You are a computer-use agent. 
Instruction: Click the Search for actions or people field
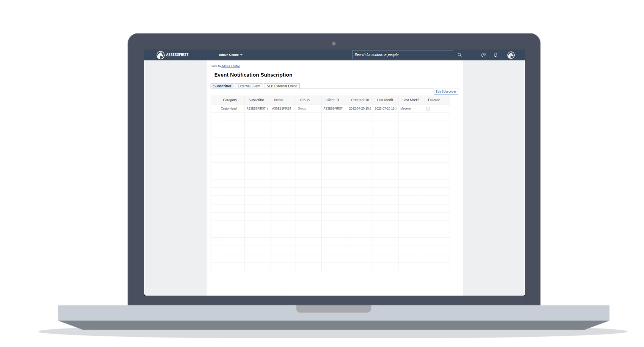pos(402,55)
